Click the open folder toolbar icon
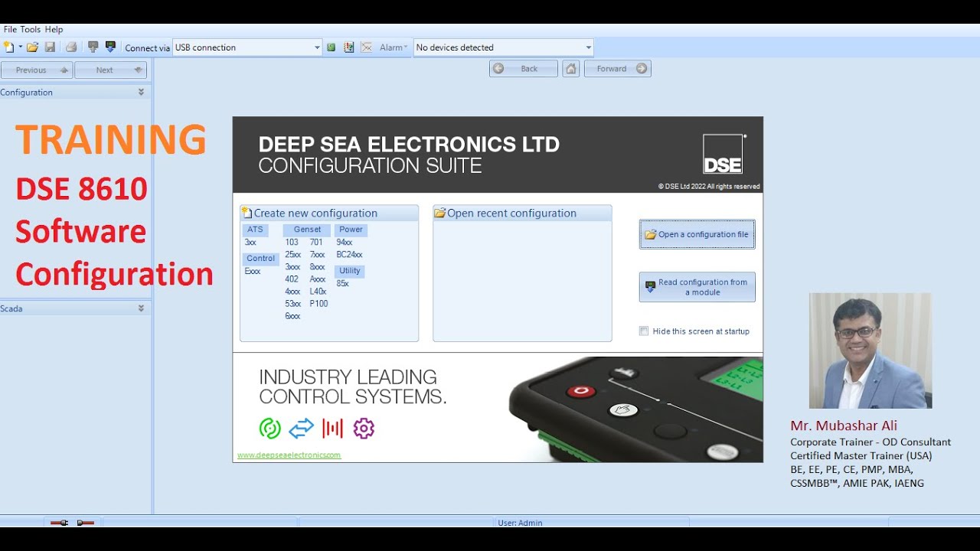The width and height of the screenshot is (980, 551). point(32,47)
